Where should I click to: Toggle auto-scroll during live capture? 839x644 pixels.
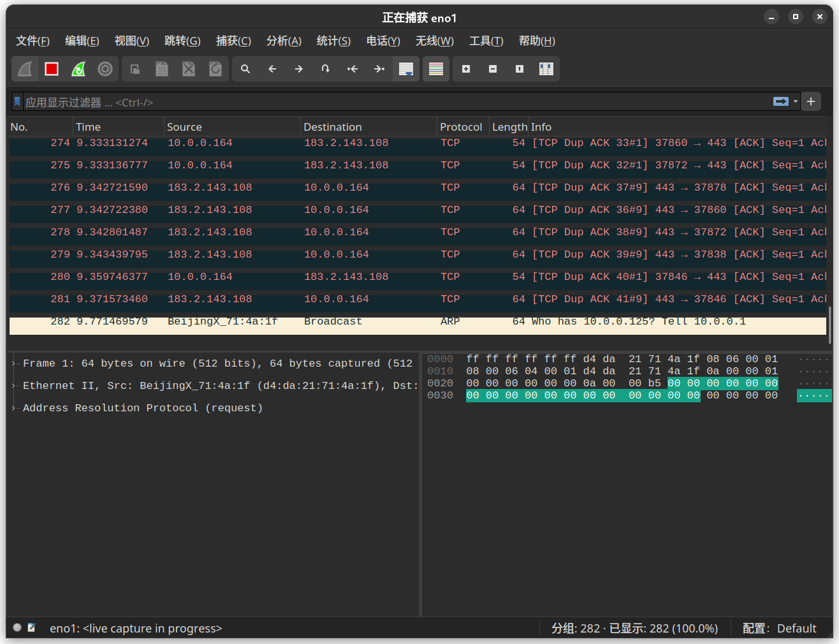(406, 69)
